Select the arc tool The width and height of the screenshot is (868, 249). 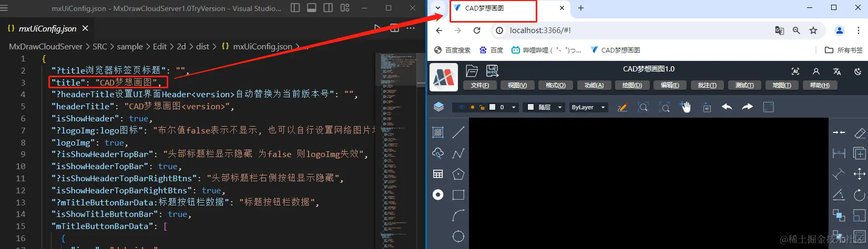click(x=458, y=215)
